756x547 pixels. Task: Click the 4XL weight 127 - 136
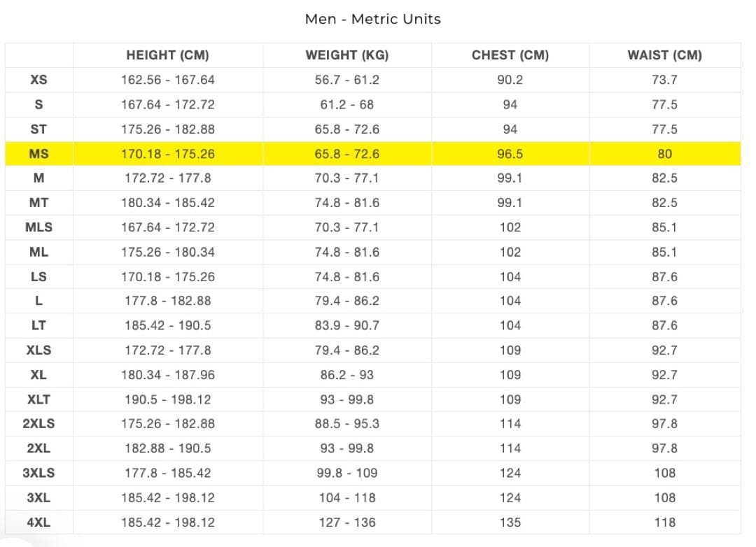(x=347, y=523)
